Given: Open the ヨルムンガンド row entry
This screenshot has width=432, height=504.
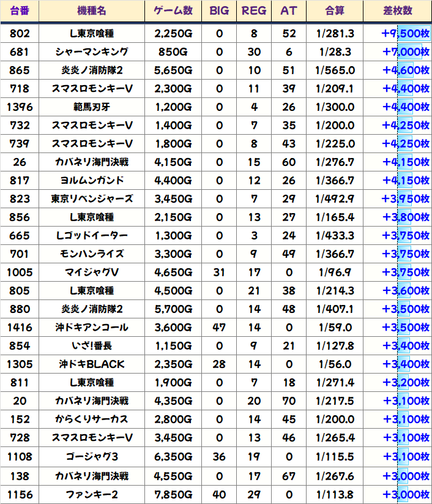Looking at the screenshot, I should click(92, 181).
